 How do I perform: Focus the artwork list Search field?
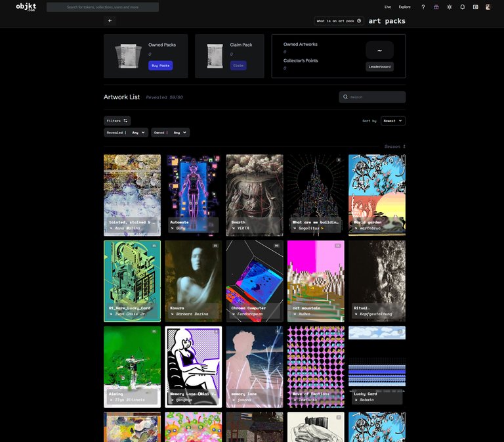point(372,97)
